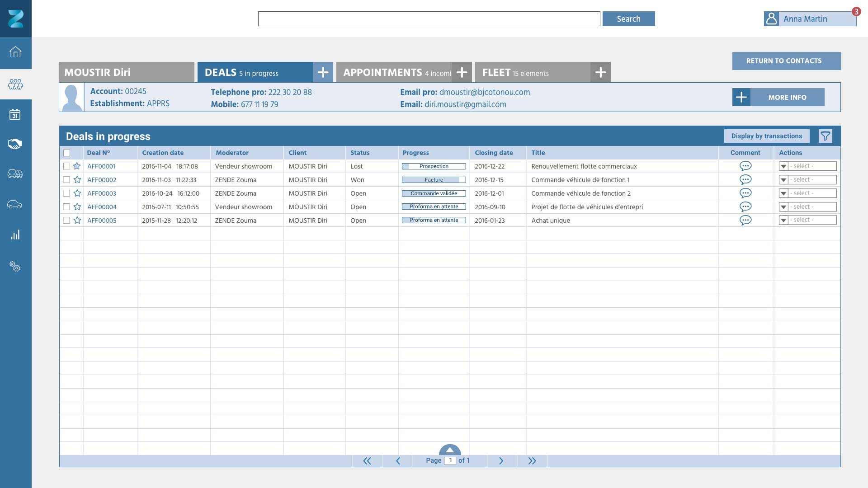
Task: Open the settings gears icon in sidebar
Action: (x=15, y=267)
